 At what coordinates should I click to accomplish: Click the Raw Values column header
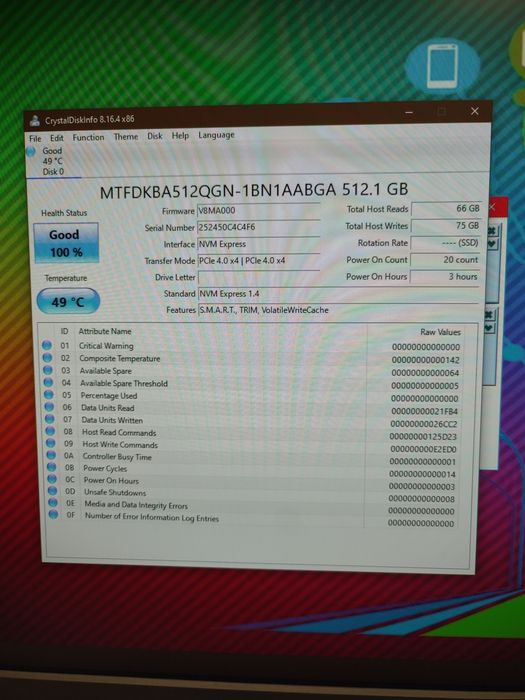440,332
